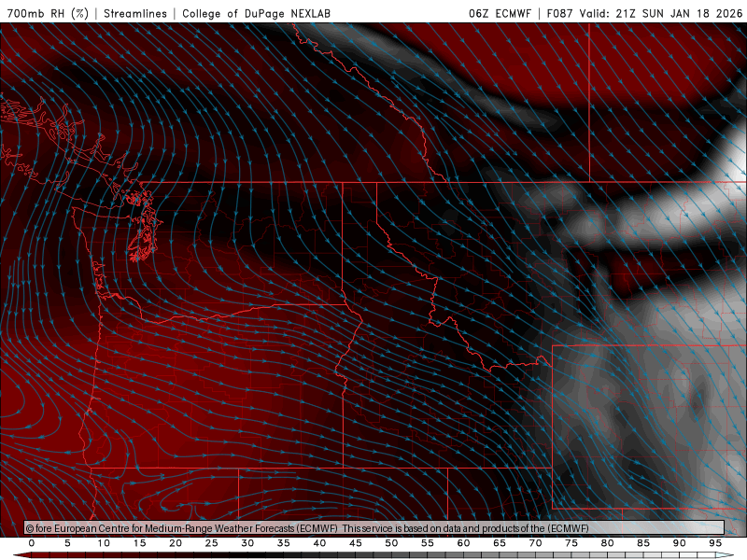
Task: Click the colorbar label '55'
Action: click(428, 543)
